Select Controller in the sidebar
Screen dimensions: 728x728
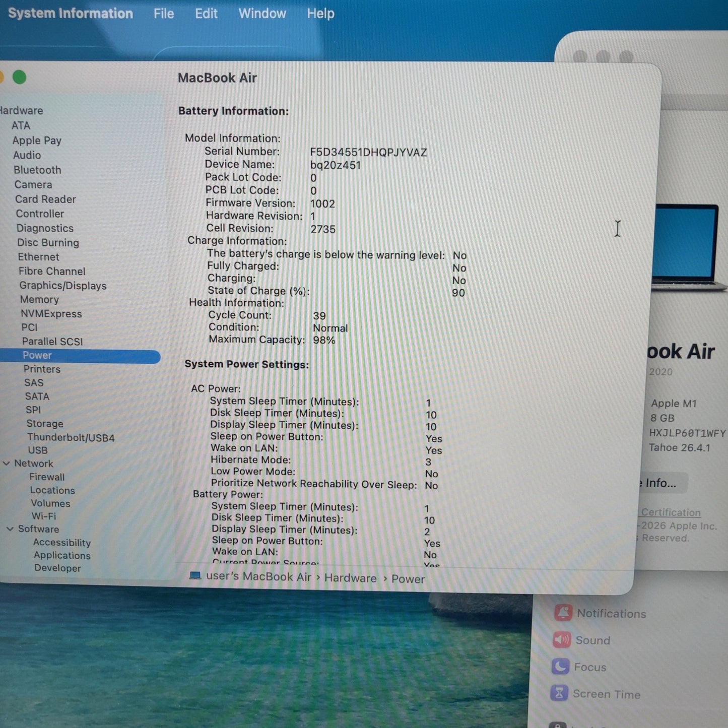[40, 214]
